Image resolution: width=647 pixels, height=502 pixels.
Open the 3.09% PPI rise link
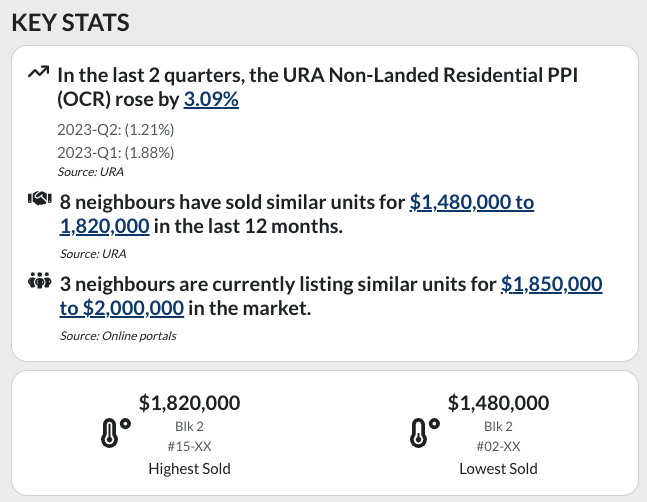pos(211,99)
